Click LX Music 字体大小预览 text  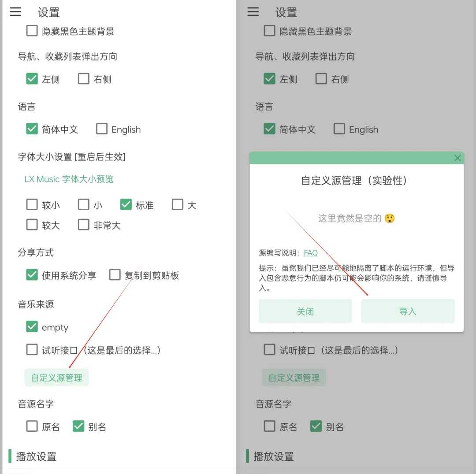[69, 179]
